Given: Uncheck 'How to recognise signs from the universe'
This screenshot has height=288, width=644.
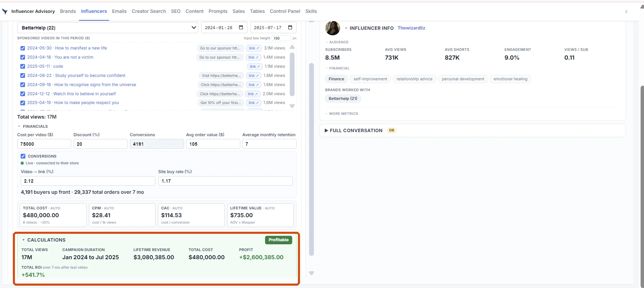Looking at the screenshot, I should coord(23,85).
